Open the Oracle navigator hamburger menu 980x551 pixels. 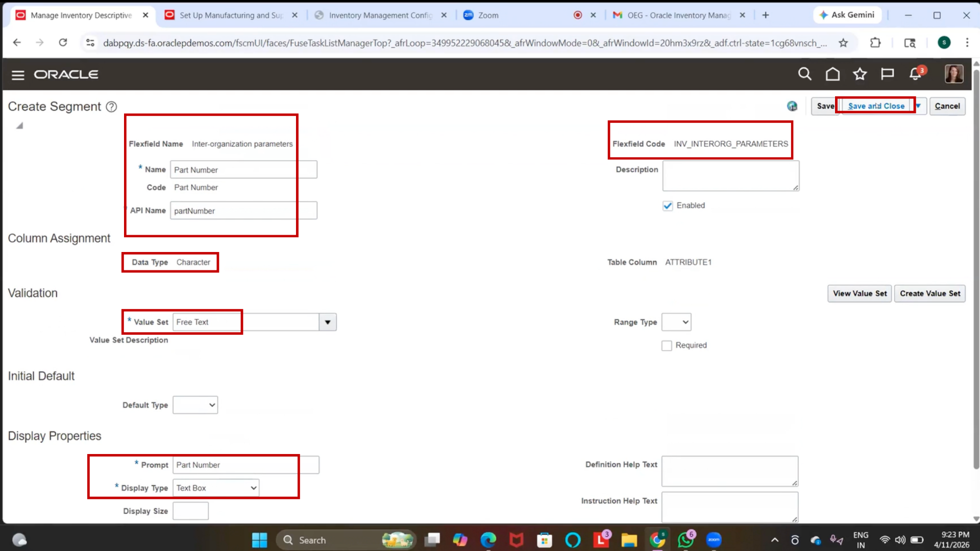tap(18, 75)
